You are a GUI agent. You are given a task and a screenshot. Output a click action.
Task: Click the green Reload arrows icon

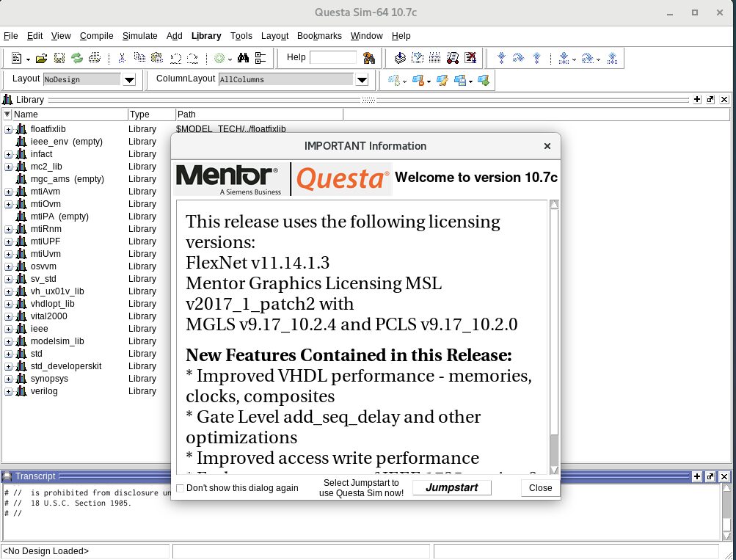pos(77,58)
